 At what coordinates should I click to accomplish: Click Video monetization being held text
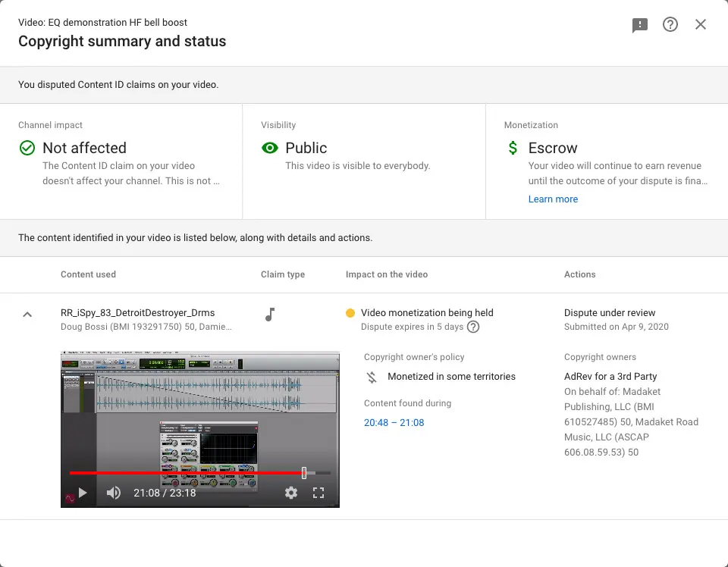tap(427, 313)
